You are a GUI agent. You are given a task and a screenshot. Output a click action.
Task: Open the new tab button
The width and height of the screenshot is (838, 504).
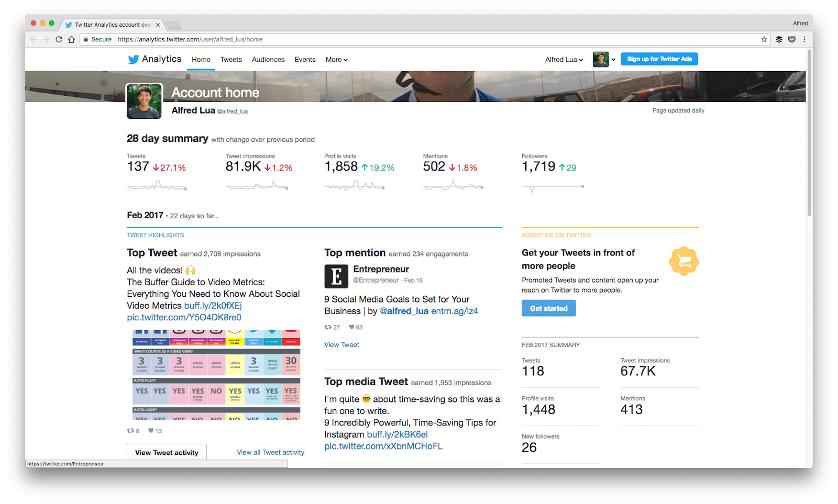(173, 25)
